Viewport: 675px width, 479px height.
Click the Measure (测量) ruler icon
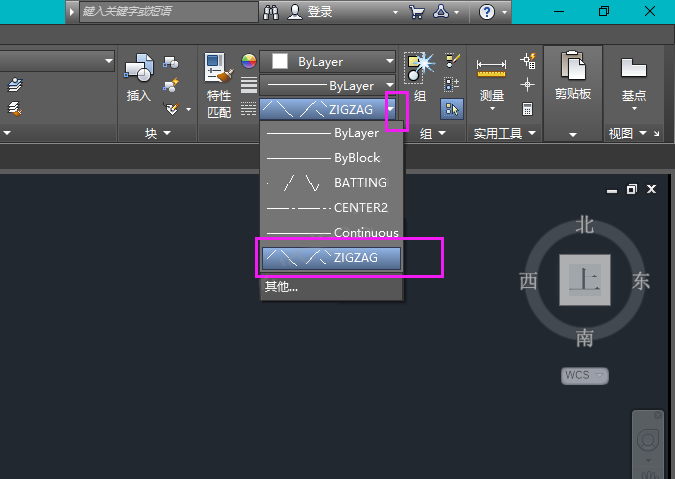click(x=491, y=68)
